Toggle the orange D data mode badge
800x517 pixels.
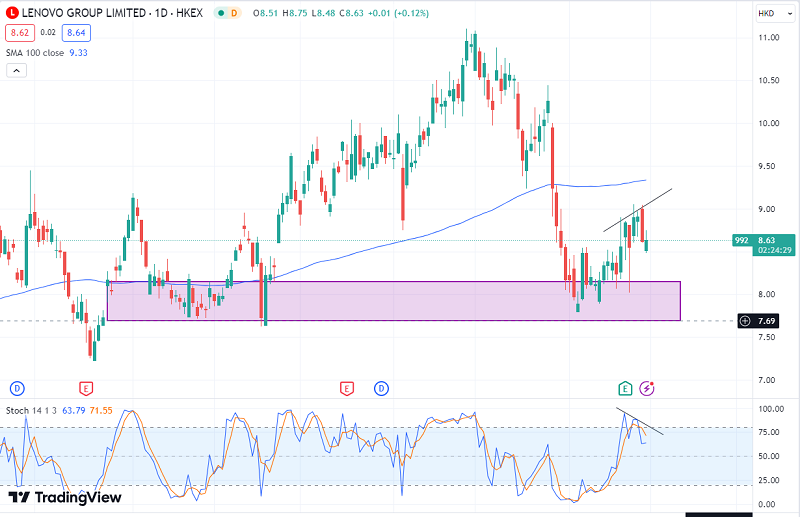pyautogui.click(x=234, y=14)
